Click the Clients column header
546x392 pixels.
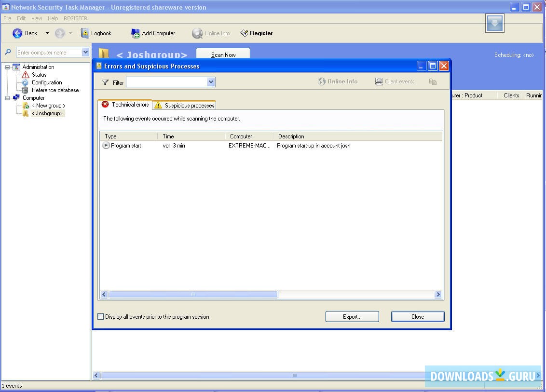(511, 95)
